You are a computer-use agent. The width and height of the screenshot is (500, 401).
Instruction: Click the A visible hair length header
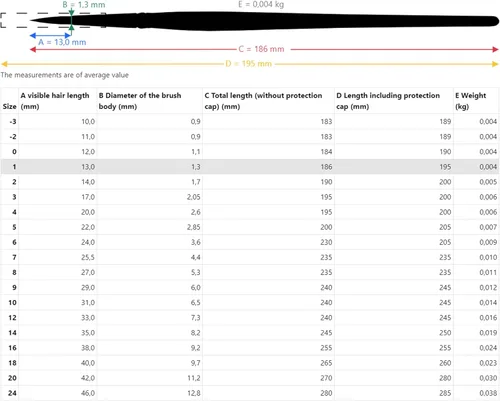pos(55,101)
